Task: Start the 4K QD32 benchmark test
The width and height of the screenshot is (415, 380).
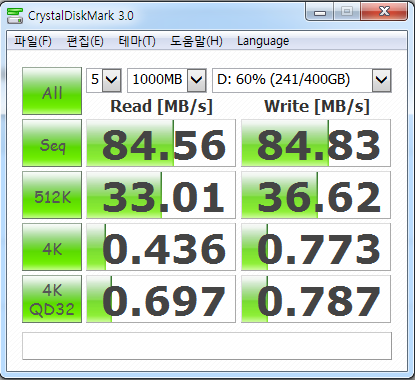Action: click(52, 299)
